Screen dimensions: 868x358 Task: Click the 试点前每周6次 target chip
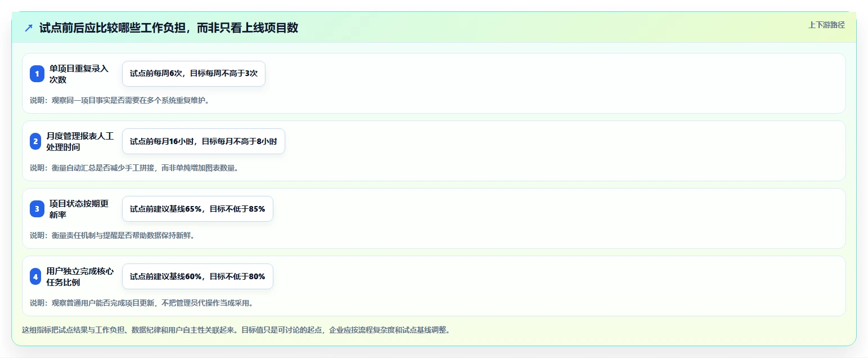194,74
